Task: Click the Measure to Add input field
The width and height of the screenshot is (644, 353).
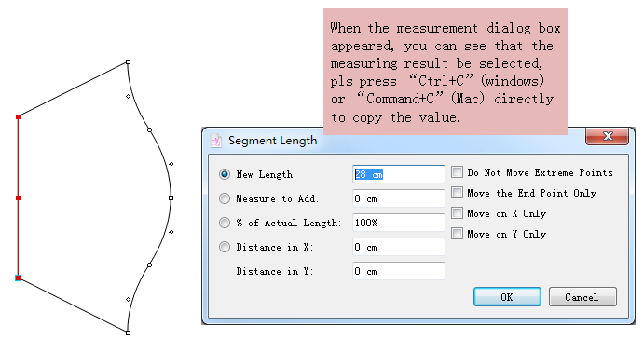Action: tap(398, 198)
